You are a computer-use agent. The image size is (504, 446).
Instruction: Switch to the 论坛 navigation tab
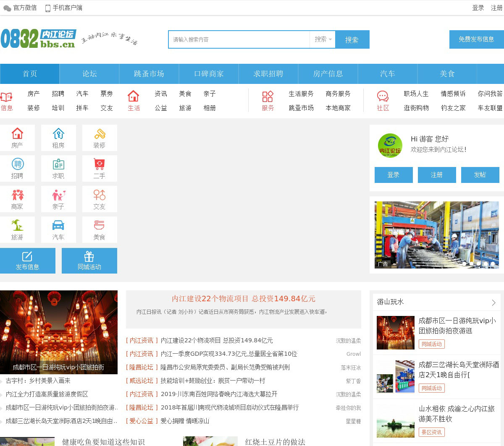pyautogui.click(x=89, y=74)
